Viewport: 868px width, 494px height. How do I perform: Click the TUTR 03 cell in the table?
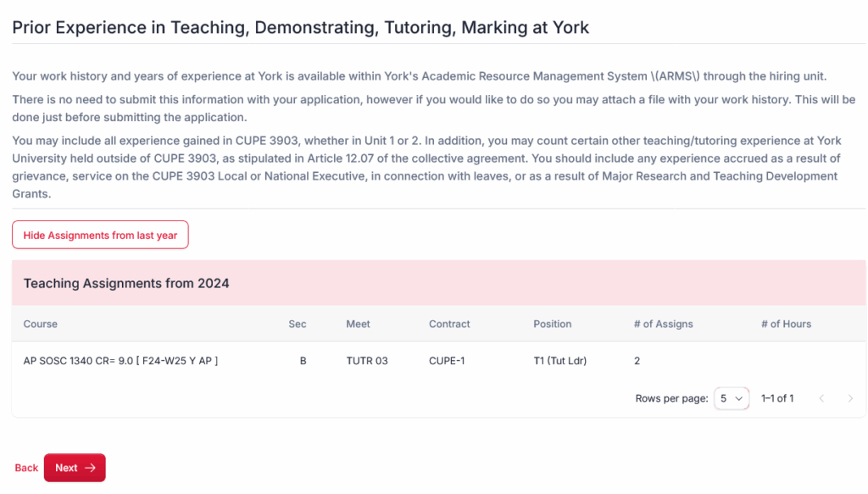pyautogui.click(x=366, y=360)
